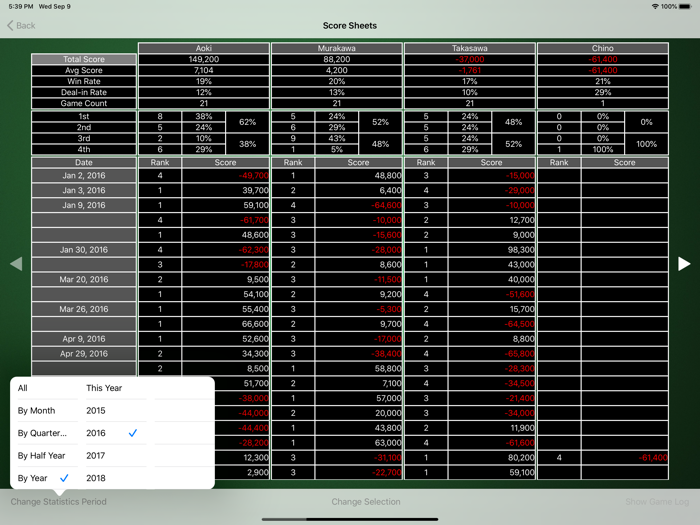This screenshot has width=700, height=525.
Task: Tap the 1st place row label
Action: (x=83, y=117)
